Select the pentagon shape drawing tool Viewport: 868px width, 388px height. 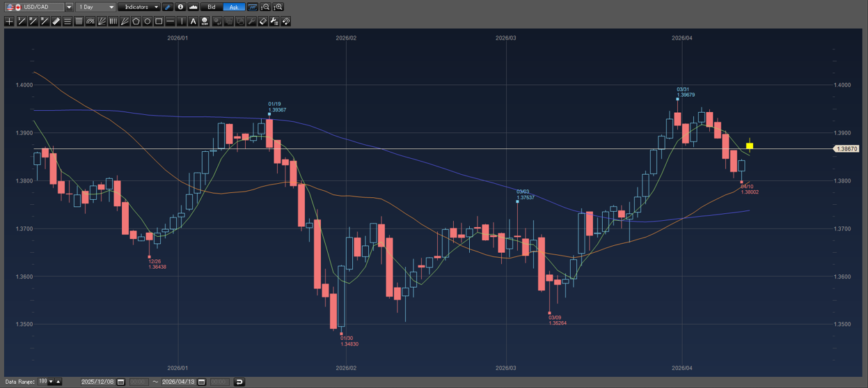point(136,22)
